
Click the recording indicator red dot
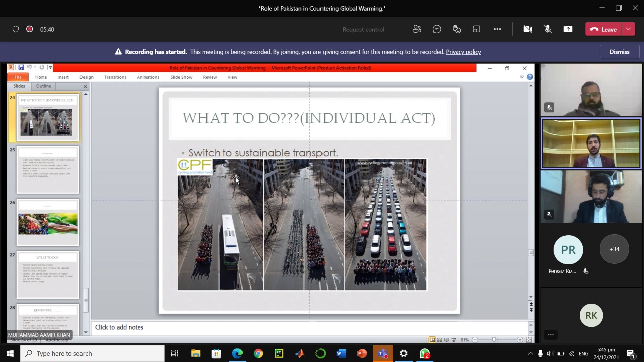pos(29,29)
